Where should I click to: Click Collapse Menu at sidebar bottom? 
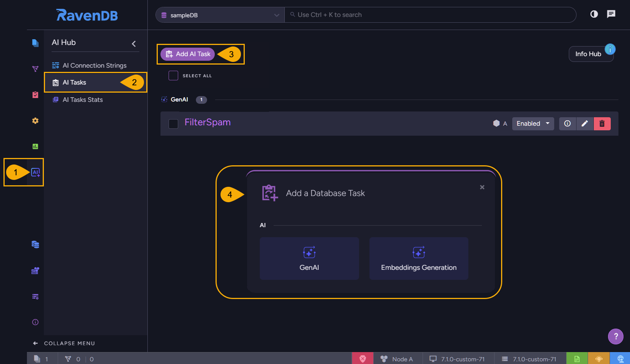click(64, 343)
